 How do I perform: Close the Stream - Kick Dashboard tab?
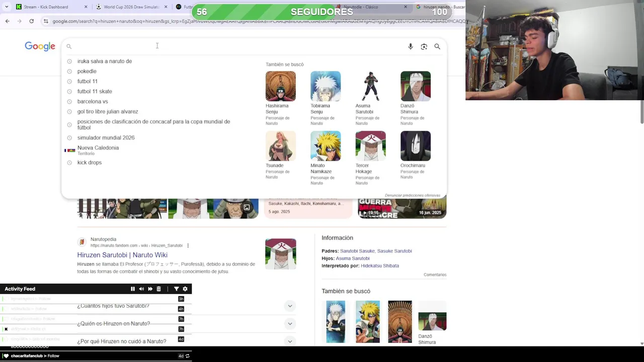[x=86, y=7]
